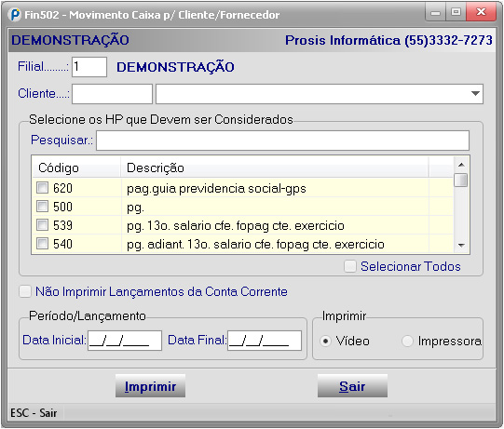Check the row with code 540
Screen dimensions: 504x429
[x=42, y=244]
